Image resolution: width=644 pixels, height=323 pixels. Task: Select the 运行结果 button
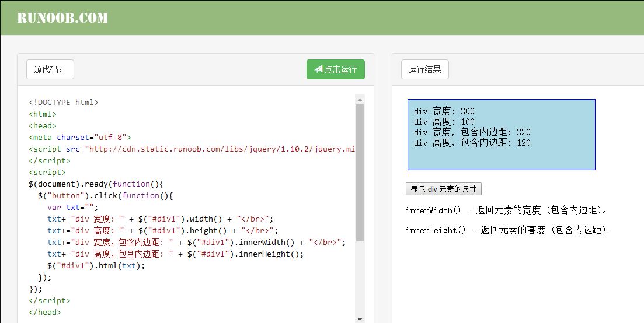click(x=424, y=69)
